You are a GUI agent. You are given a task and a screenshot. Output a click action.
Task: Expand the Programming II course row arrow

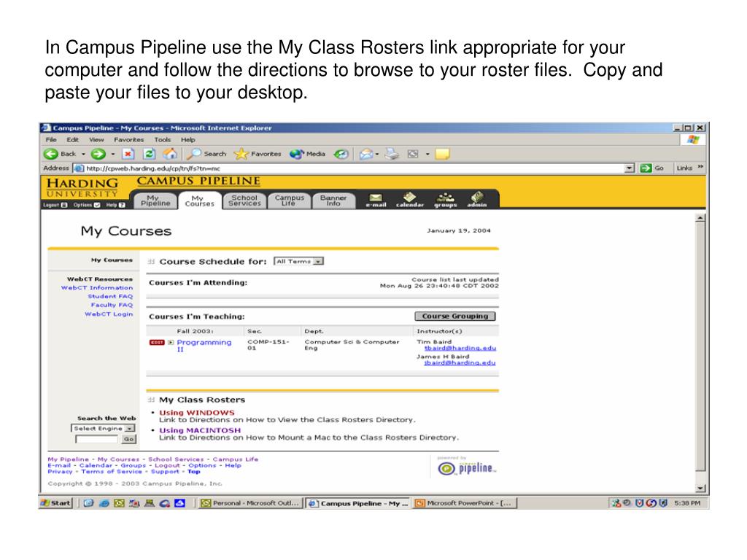point(171,343)
